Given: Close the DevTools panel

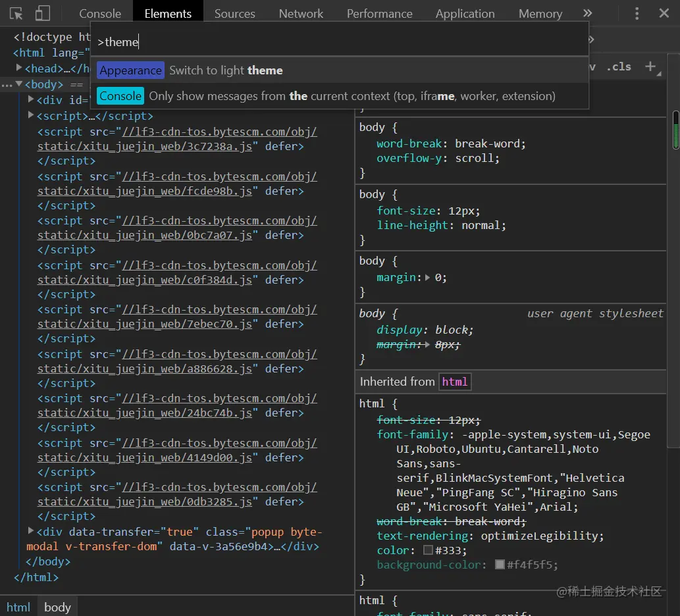Looking at the screenshot, I should 664,13.
